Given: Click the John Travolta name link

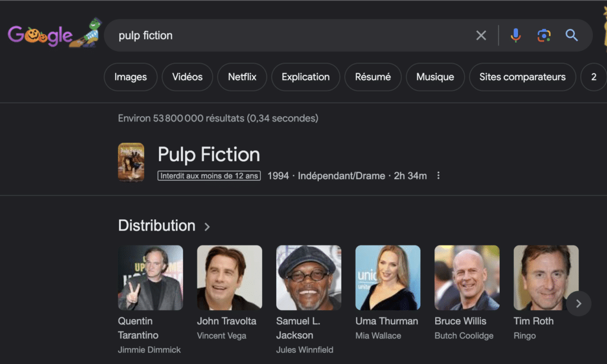Looking at the screenshot, I should [x=226, y=321].
